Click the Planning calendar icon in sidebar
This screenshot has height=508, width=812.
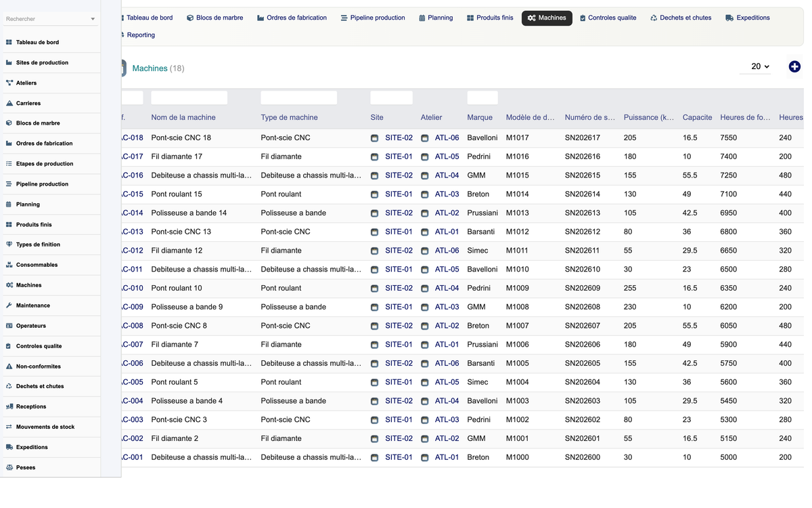click(x=9, y=204)
